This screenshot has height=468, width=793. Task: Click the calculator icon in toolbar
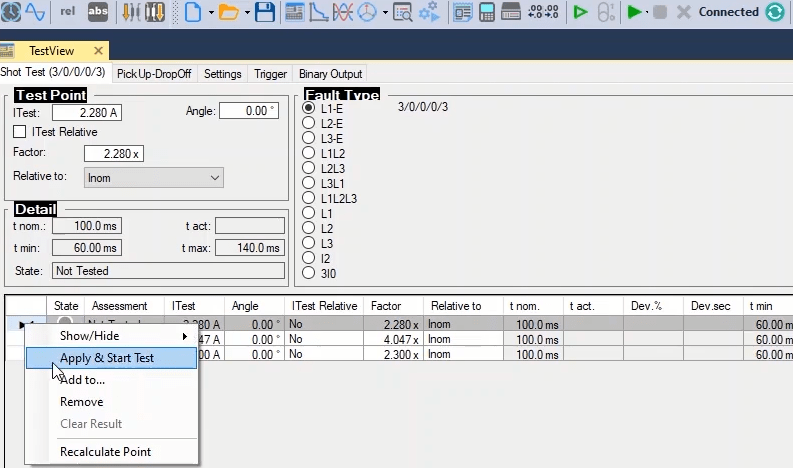point(486,13)
